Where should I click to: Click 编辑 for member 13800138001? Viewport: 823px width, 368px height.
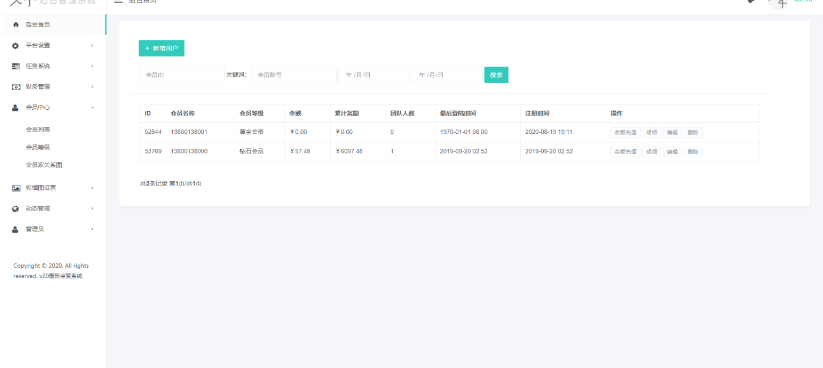(672, 132)
